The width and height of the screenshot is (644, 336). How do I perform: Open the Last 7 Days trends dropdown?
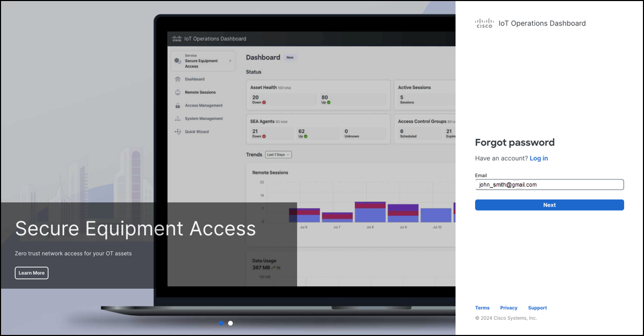[278, 154]
